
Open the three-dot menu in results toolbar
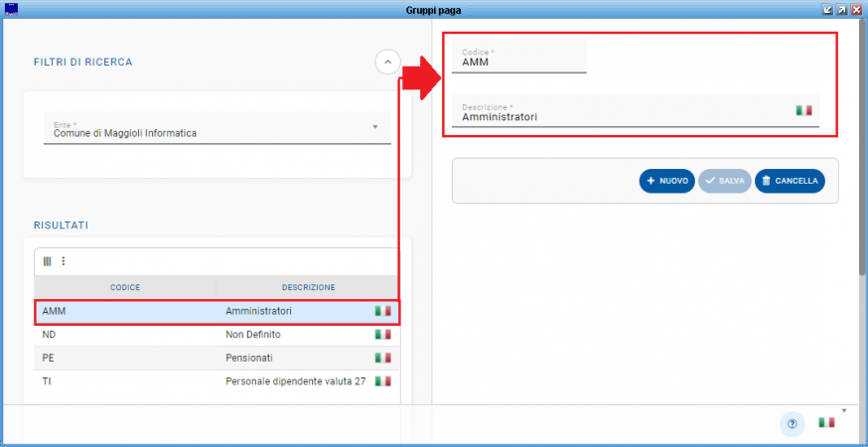click(x=64, y=261)
